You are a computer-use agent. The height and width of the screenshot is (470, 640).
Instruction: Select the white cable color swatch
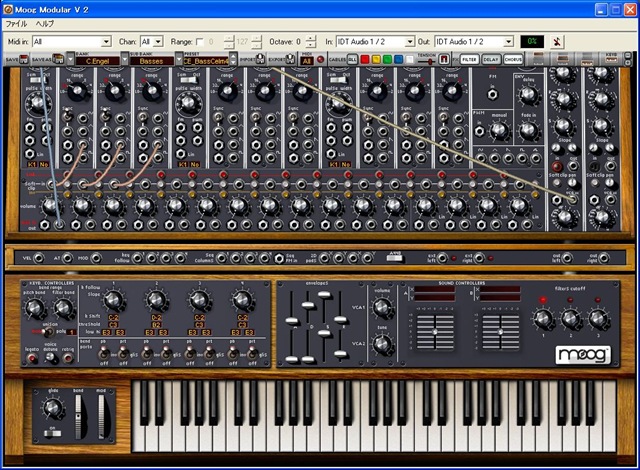[409, 60]
